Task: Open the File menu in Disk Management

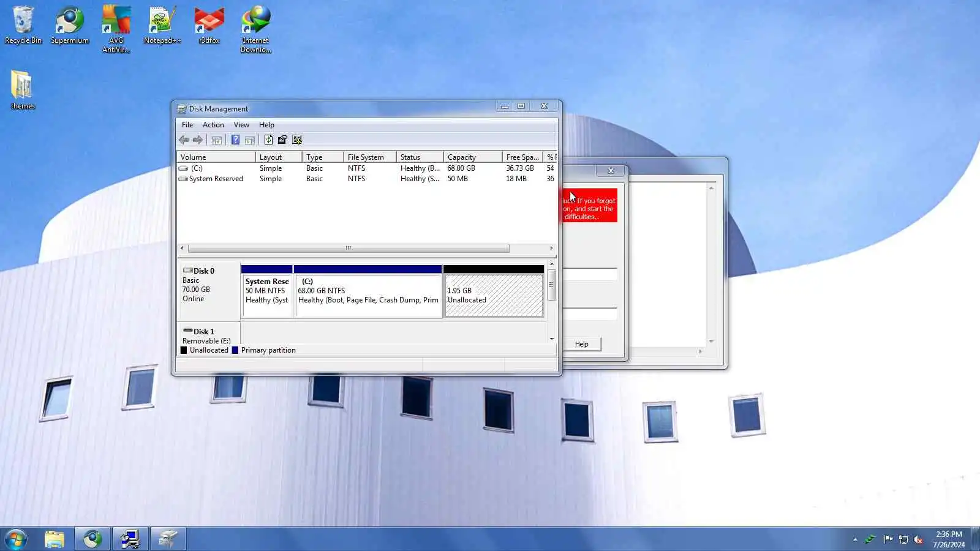Action: [x=187, y=125]
